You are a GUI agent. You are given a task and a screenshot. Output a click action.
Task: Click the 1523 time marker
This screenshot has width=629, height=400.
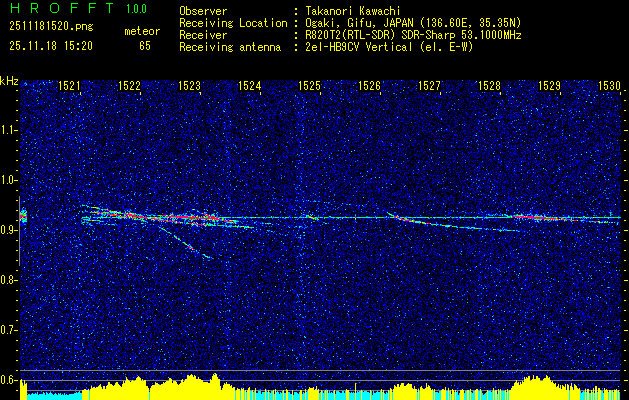point(190,85)
